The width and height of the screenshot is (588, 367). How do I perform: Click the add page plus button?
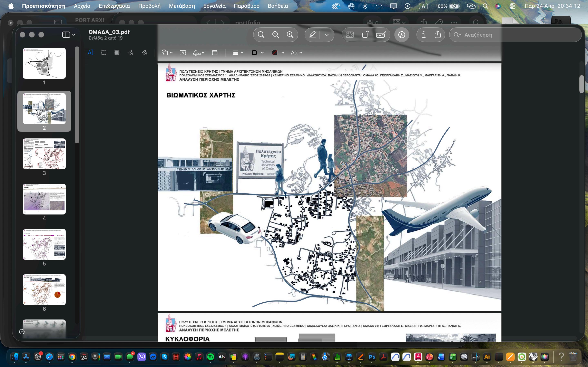[x=22, y=332]
